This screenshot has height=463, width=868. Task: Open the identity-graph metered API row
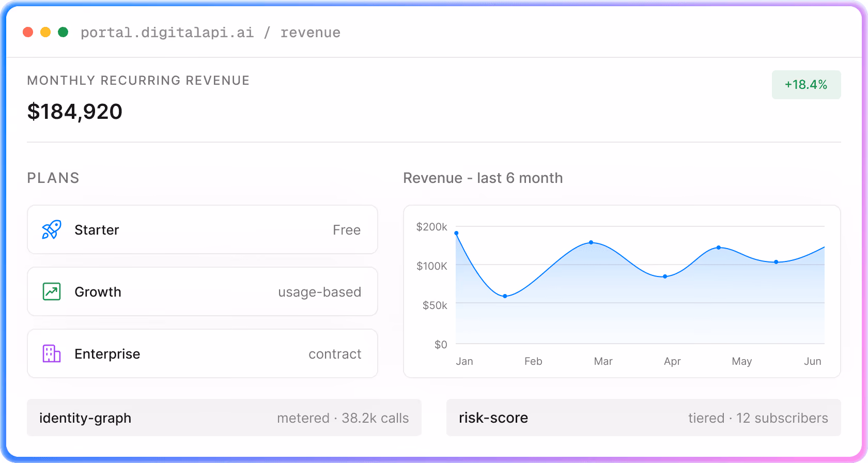tap(224, 418)
